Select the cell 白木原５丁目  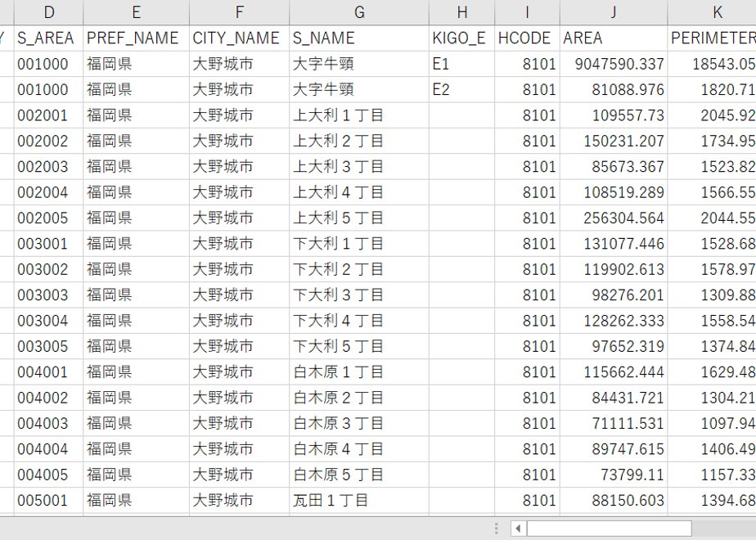pyautogui.click(x=359, y=475)
